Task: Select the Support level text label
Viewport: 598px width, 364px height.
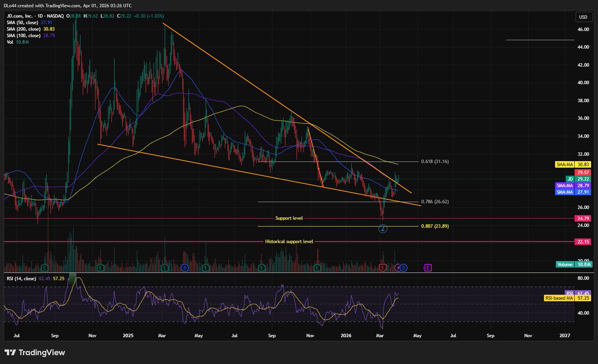Action: (289, 218)
